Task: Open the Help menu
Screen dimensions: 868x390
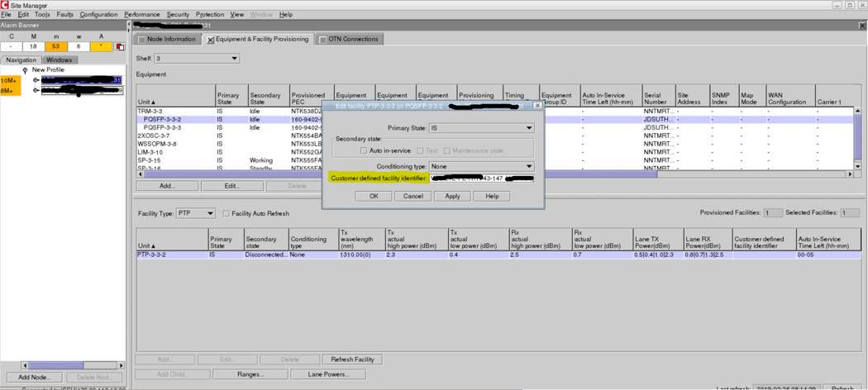Action: [x=286, y=14]
